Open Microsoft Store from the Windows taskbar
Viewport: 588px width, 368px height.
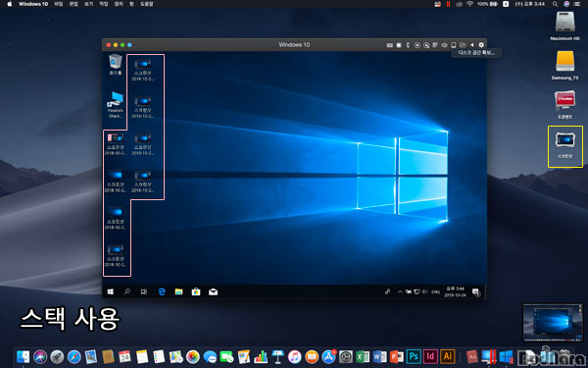coord(196,291)
